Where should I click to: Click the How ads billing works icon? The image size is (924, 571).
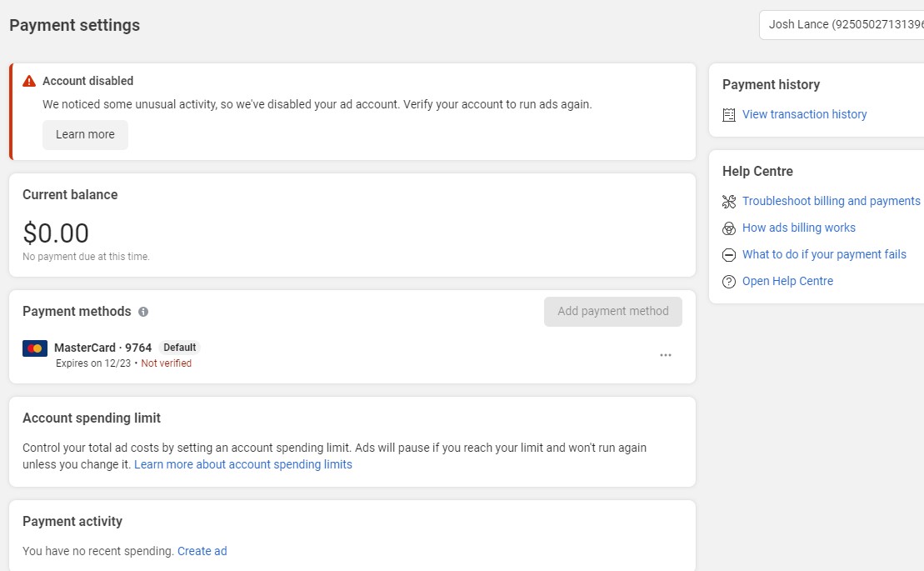coord(729,228)
